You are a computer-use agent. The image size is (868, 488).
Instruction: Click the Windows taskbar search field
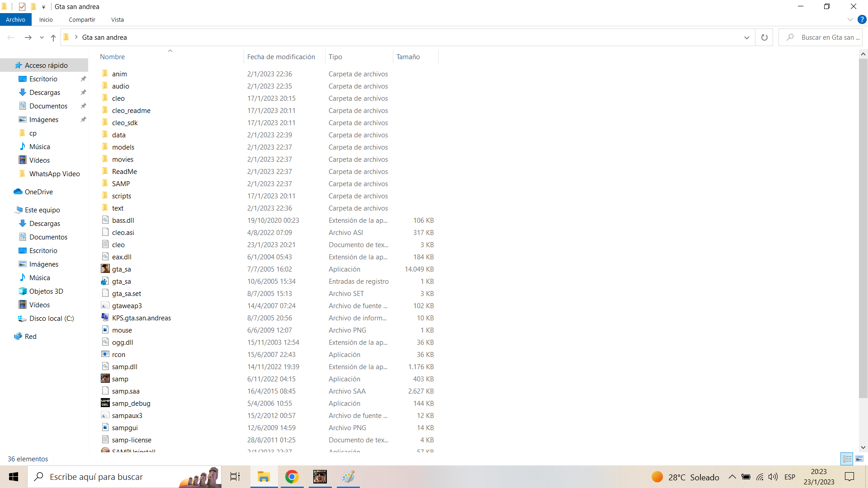tap(124, 477)
